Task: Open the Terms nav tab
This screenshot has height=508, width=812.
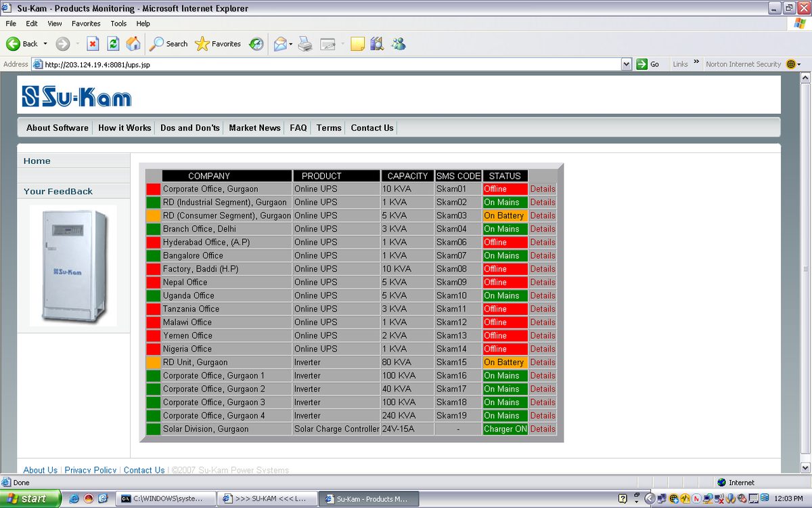Action: [x=329, y=127]
